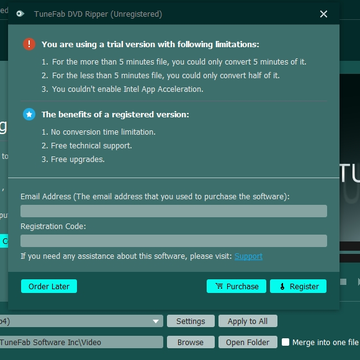Click the Order Later button
The image size is (360, 360).
point(49,286)
